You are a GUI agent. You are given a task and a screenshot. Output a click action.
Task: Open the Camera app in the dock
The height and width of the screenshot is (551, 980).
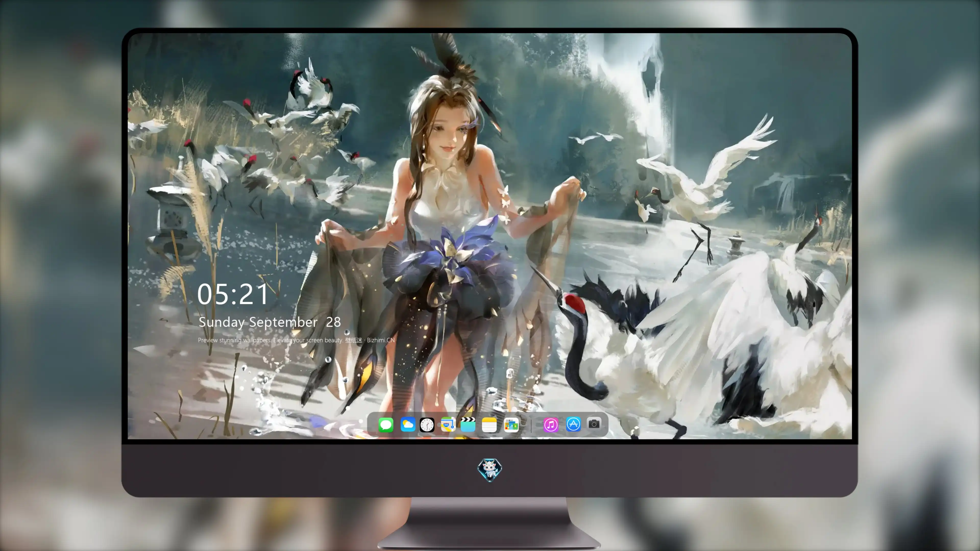point(594,424)
